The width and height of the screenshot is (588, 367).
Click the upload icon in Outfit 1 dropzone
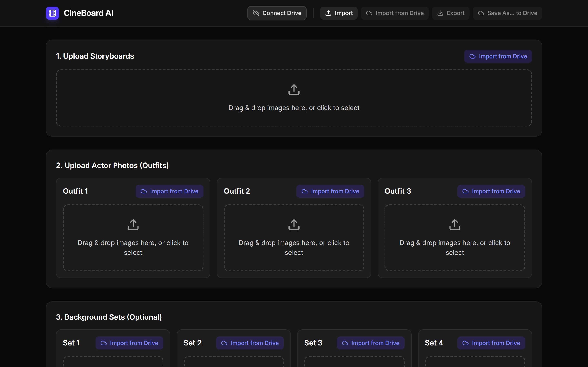tap(133, 224)
